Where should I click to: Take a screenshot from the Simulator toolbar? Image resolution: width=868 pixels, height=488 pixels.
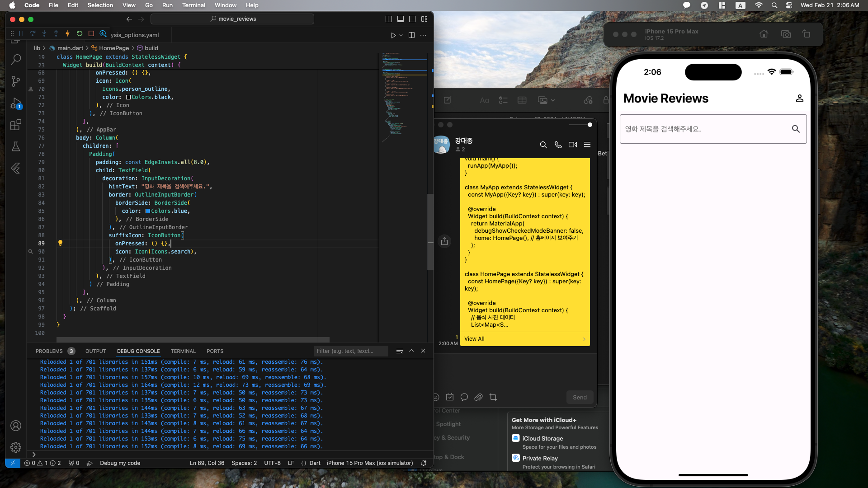(x=786, y=34)
